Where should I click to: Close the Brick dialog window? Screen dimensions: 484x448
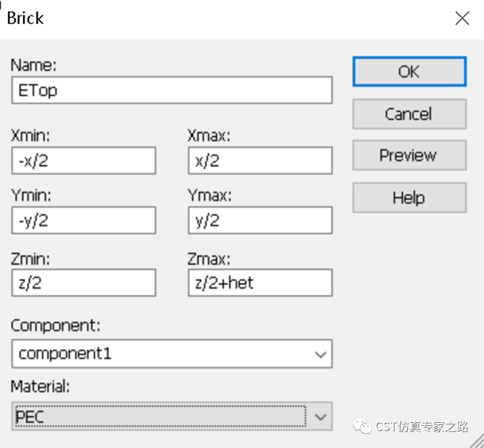pyautogui.click(x=462, y=19)
